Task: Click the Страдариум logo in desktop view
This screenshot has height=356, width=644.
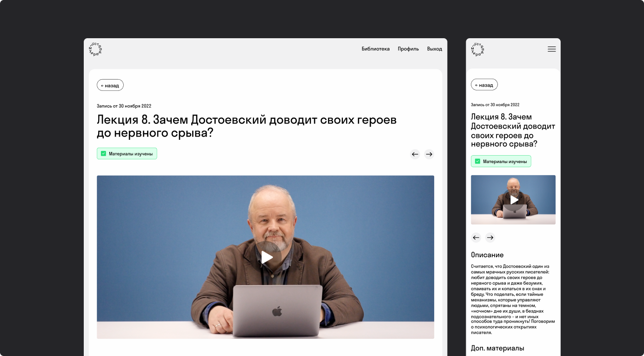Action: pyautogui.click(x=95, y=49)
